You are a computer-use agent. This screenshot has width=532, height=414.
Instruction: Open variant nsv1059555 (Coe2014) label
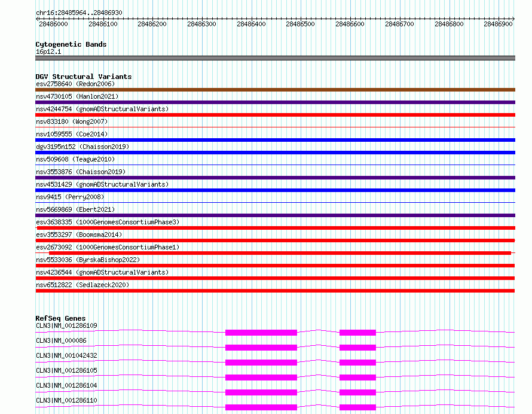point(72,134)
